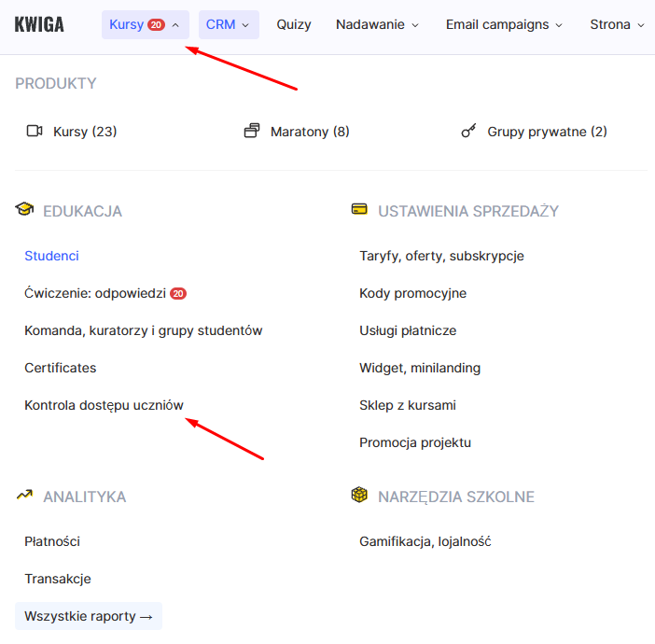Click the red 20 badge on Ćwiczenie: odpowiedzi
The image size is (655, 644).
tap(178, 293)
